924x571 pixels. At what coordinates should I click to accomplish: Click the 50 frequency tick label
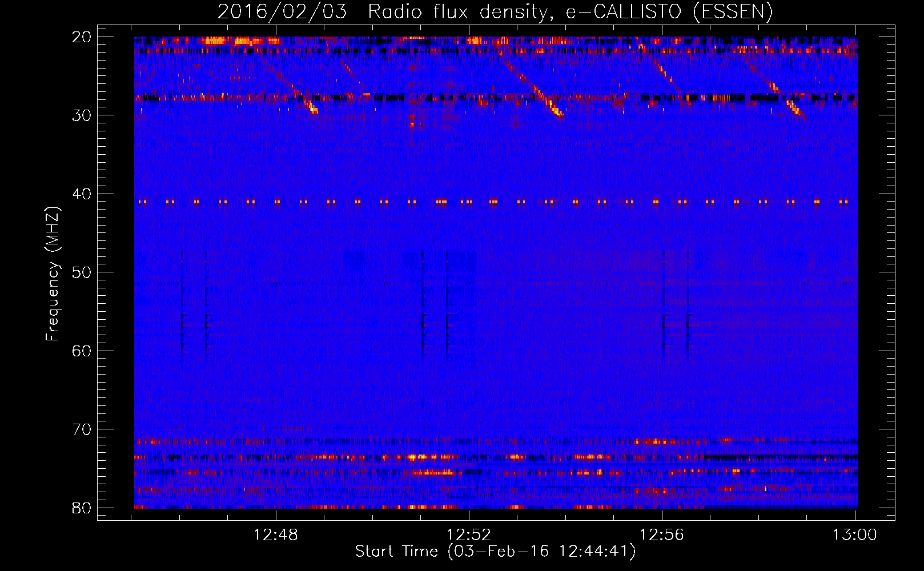[82, 272]
